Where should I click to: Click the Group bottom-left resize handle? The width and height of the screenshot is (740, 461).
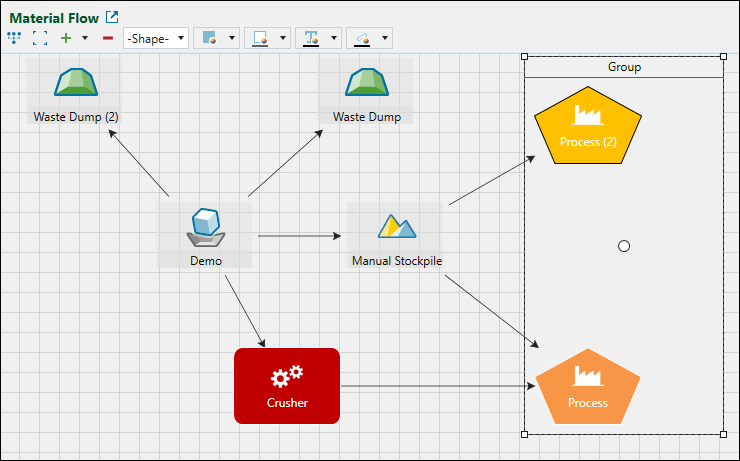click(x=524, y=434)
